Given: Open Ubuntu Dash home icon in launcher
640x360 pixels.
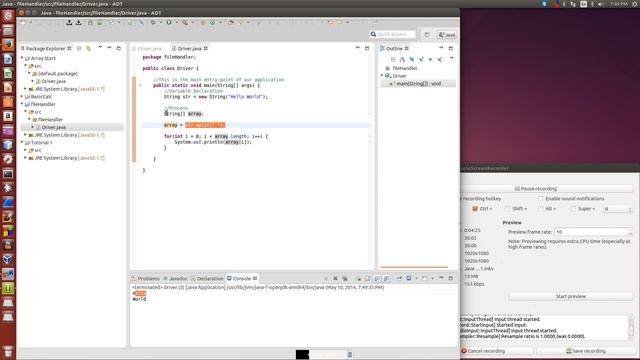Looking at the screenshot, I should (8, 16).
